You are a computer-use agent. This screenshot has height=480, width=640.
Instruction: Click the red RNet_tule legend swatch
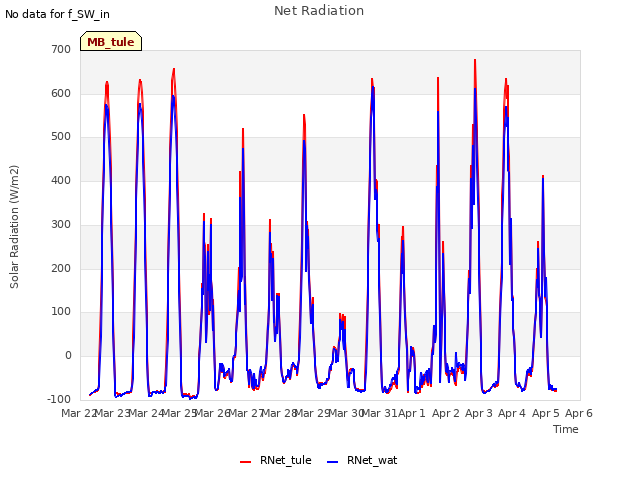coord(245,462)
